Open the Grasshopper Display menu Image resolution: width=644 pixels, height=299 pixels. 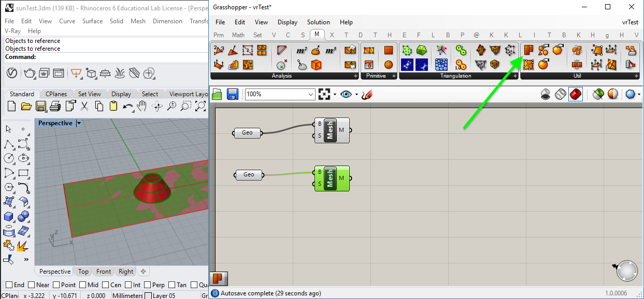288,22
